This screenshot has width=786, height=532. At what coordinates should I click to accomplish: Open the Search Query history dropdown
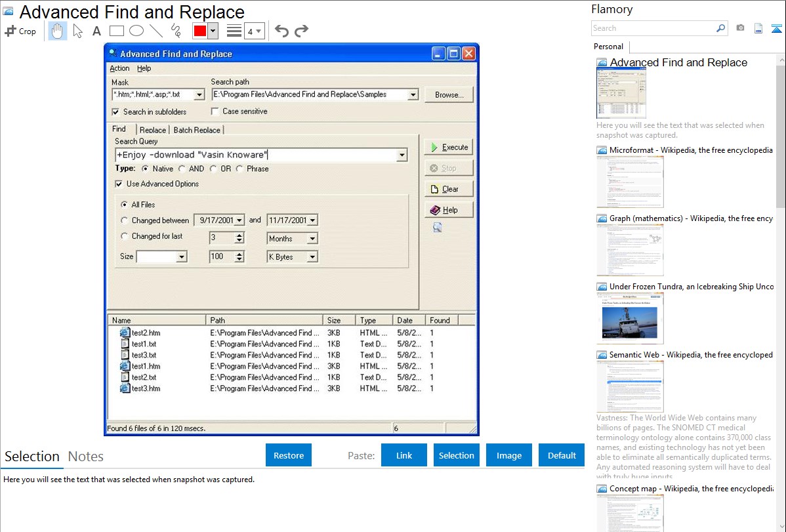pos(402,155)
